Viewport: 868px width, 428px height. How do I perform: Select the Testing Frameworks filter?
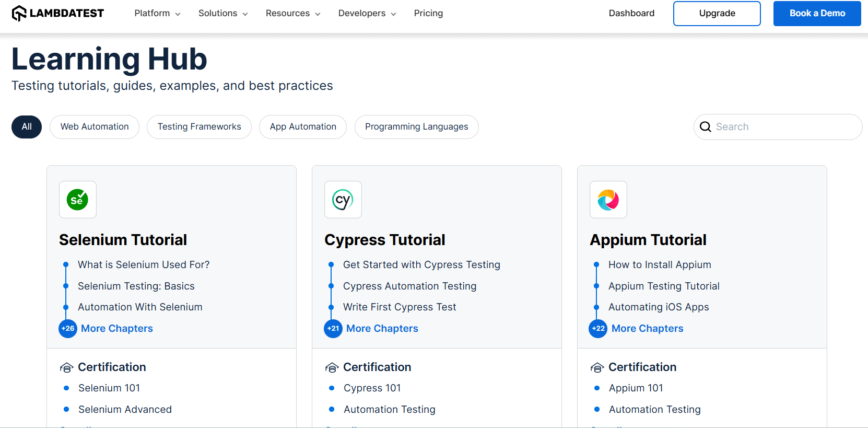[200, 127]
